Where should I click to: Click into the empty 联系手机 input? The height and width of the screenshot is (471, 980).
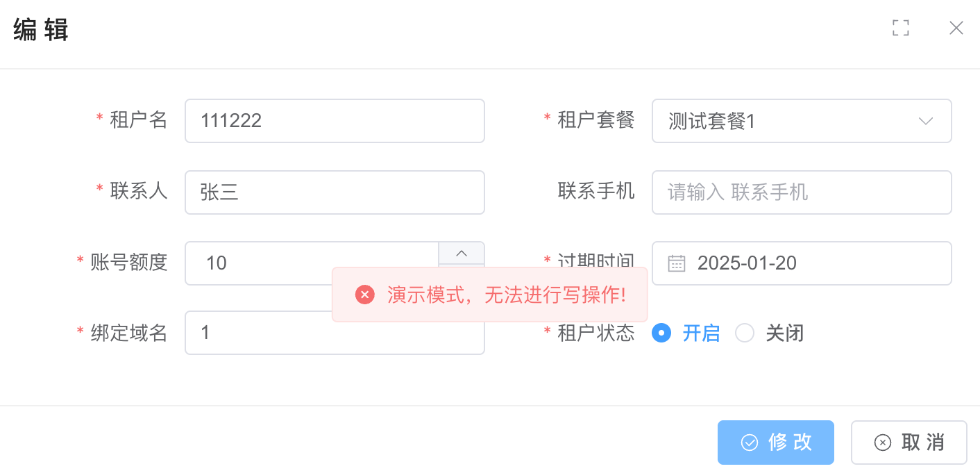[x=801, y=192]
